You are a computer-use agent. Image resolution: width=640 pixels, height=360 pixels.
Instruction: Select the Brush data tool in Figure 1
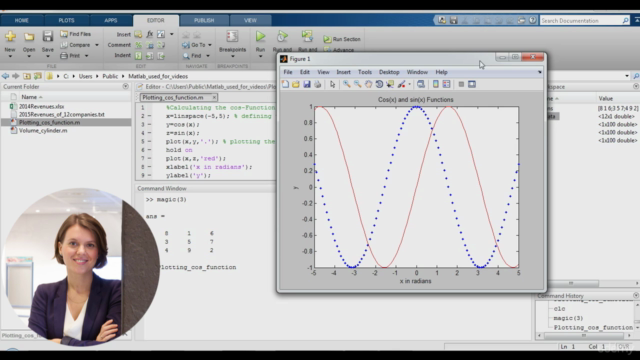tap(401, 84)
